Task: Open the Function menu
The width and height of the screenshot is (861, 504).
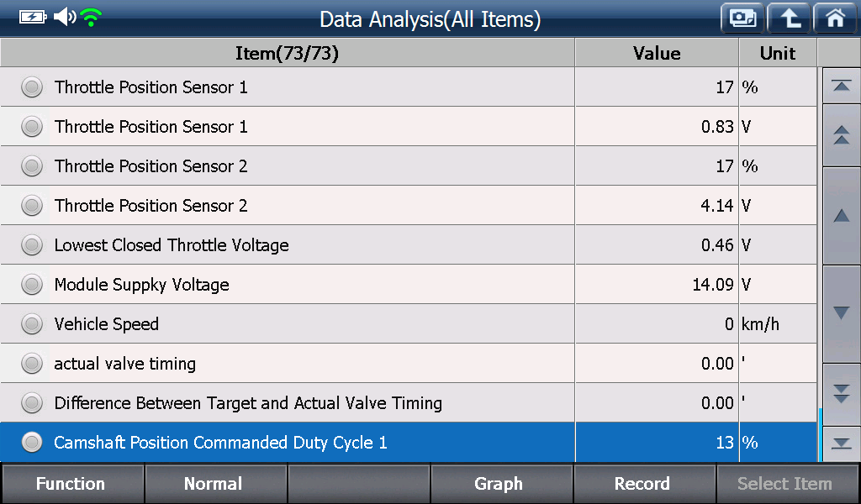Action: click(x=71, y=483)
